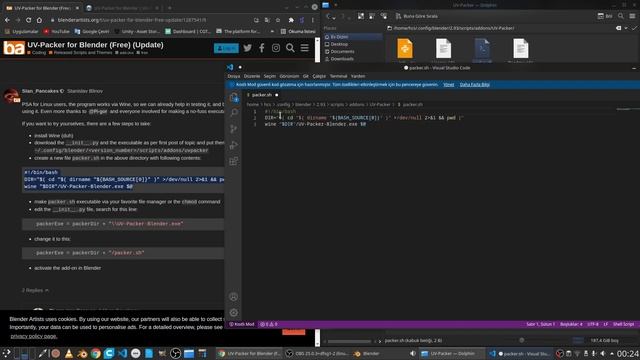Viewport: 640px width, 360px height.
Task: Open Run and Debug view in VS Code
Action: point(233,145)
